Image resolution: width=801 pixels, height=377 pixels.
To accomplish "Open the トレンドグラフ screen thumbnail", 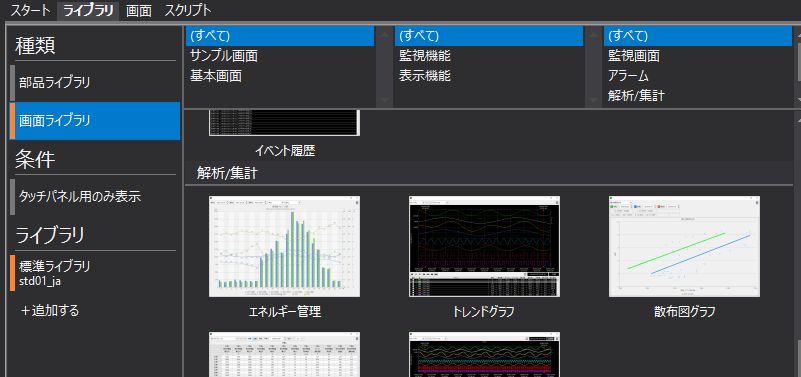I will pyautogui.click(x=484, y=246).
